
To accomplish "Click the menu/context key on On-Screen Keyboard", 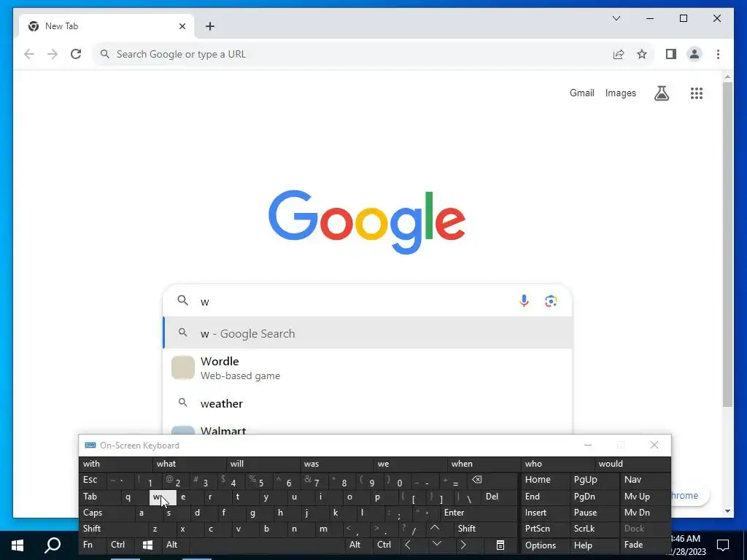I will [x=500, y=545].
